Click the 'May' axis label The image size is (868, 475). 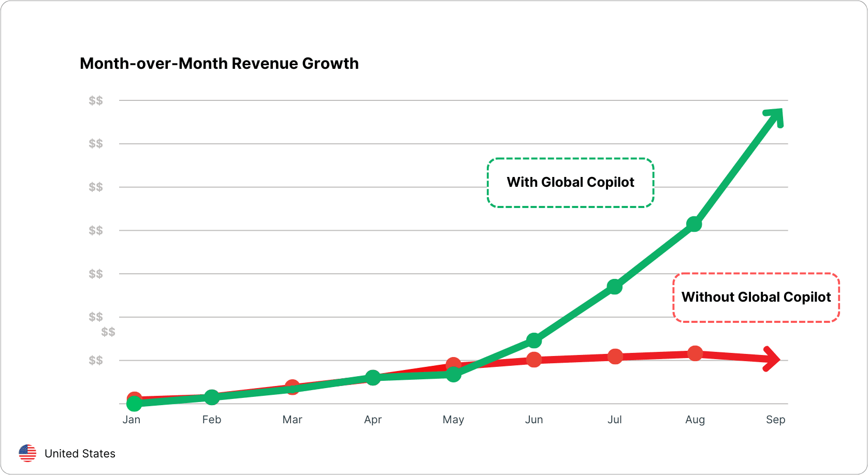[453, 420]
